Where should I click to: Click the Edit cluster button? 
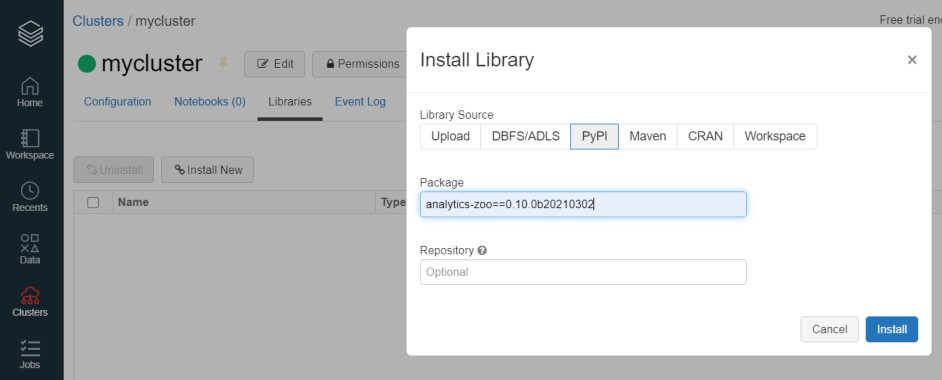coord(275,64)
